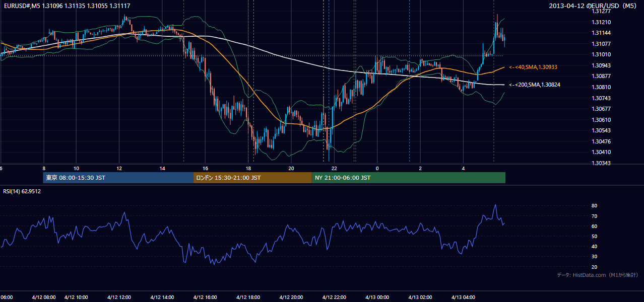Viewport: 644px width, 302px height.
Task: Click the 4/12 10:00 time axis label
Action: pos(77,297)
